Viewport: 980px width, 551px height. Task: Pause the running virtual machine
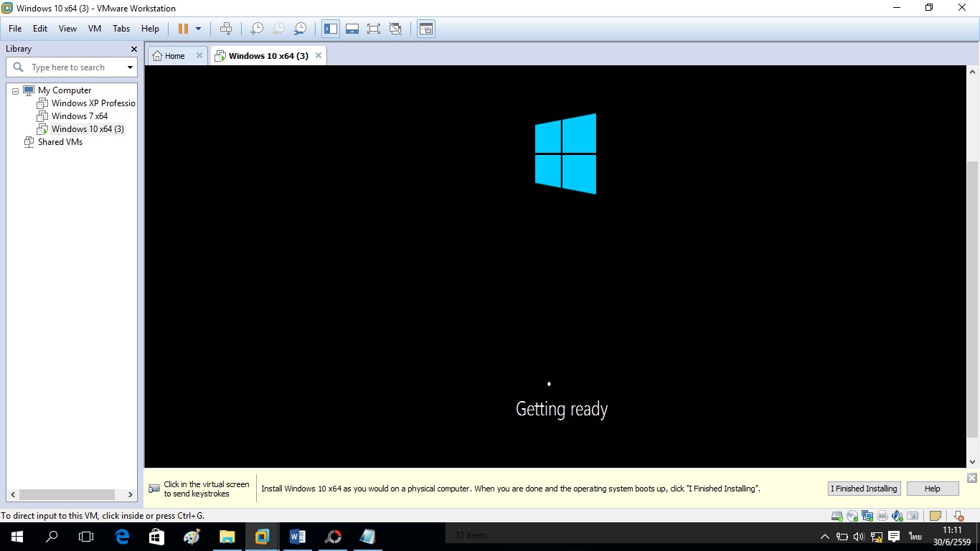183,29
